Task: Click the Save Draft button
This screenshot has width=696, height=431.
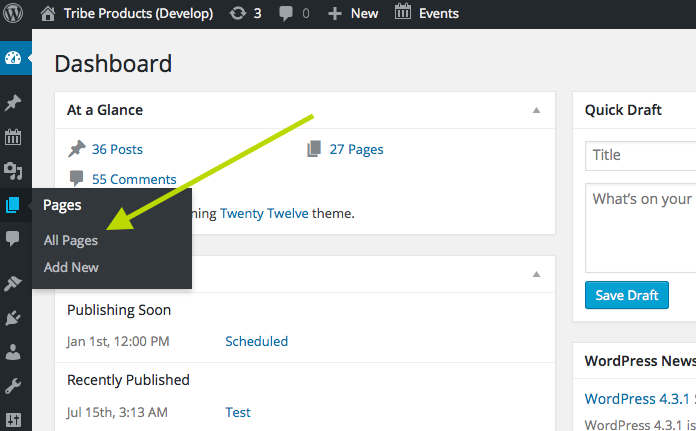Action: 626,295
